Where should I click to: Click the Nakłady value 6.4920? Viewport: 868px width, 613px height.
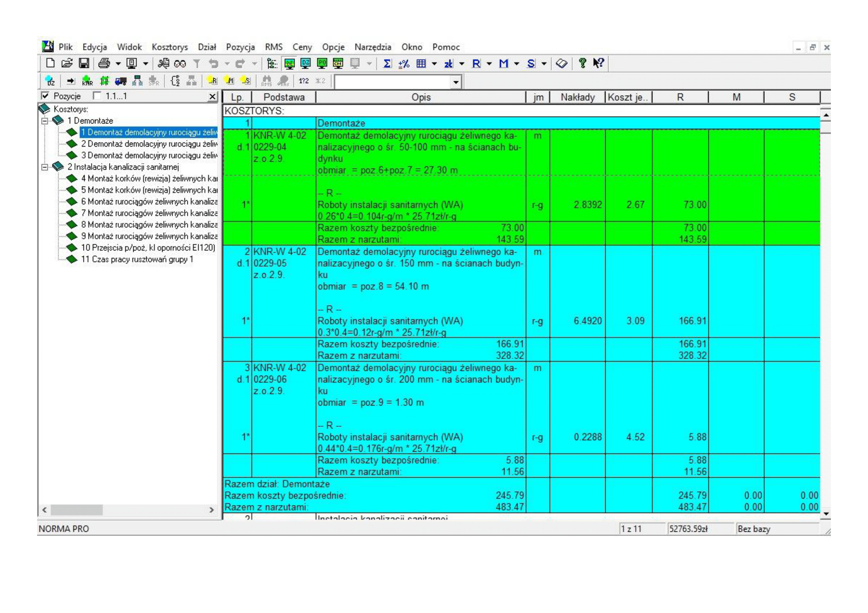587,321
